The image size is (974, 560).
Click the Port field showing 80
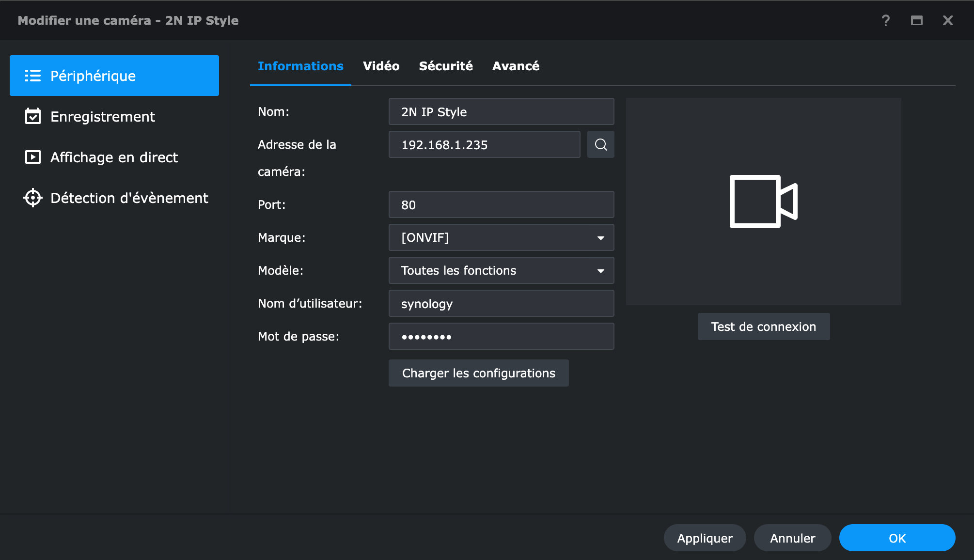pyautogui.click(x=502, y=204)
